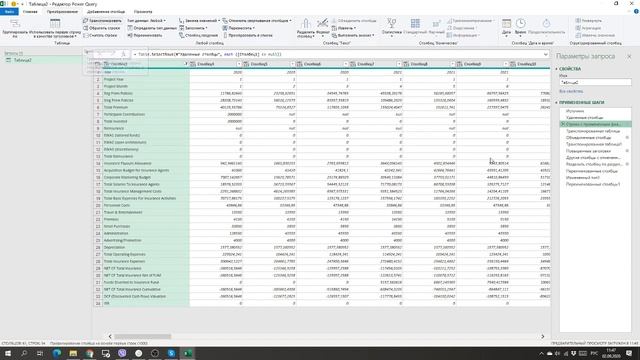Click the Извлечь значения ribbon command

pos(595,36)
